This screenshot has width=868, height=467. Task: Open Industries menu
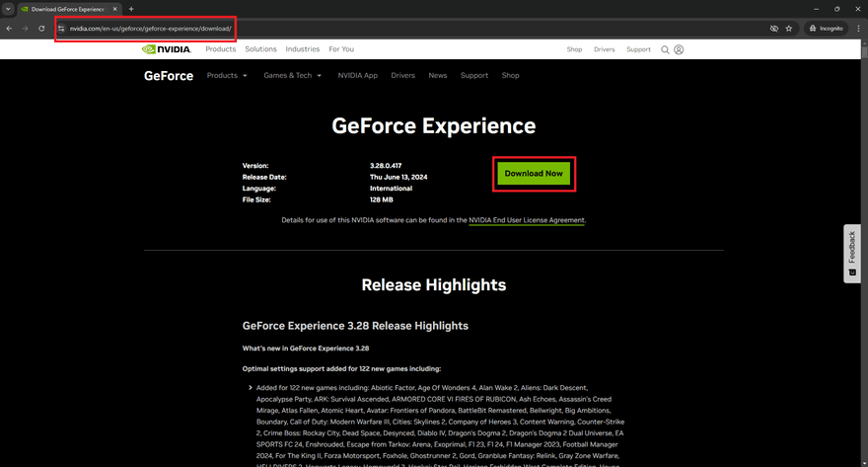(303, 49)
